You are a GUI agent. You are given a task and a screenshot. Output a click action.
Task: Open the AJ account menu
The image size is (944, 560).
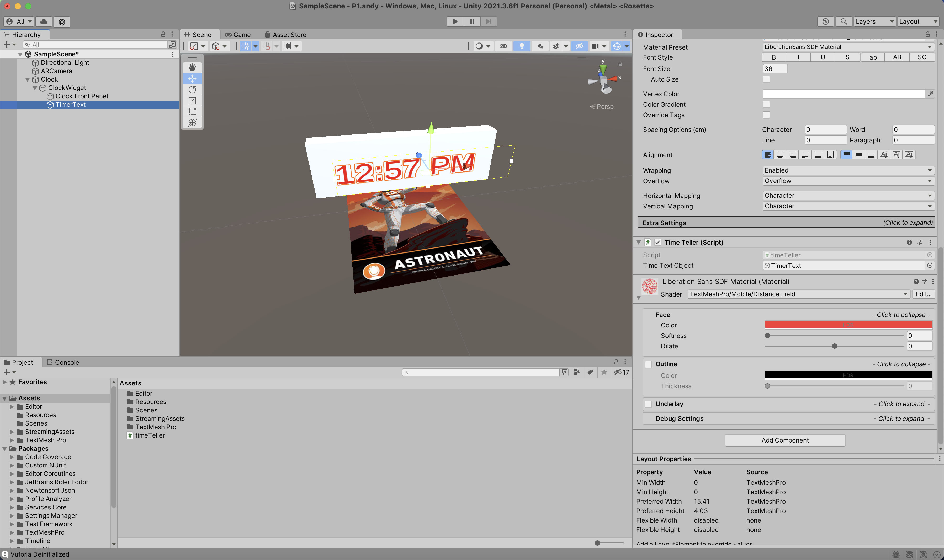19,21
